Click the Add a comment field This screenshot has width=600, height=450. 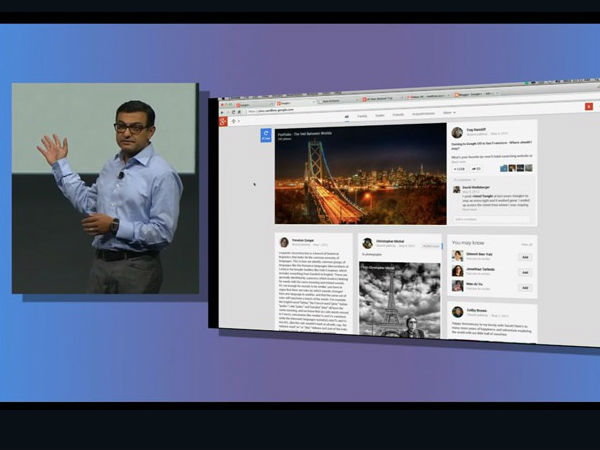pyautogui.click(x=490, y=218)
